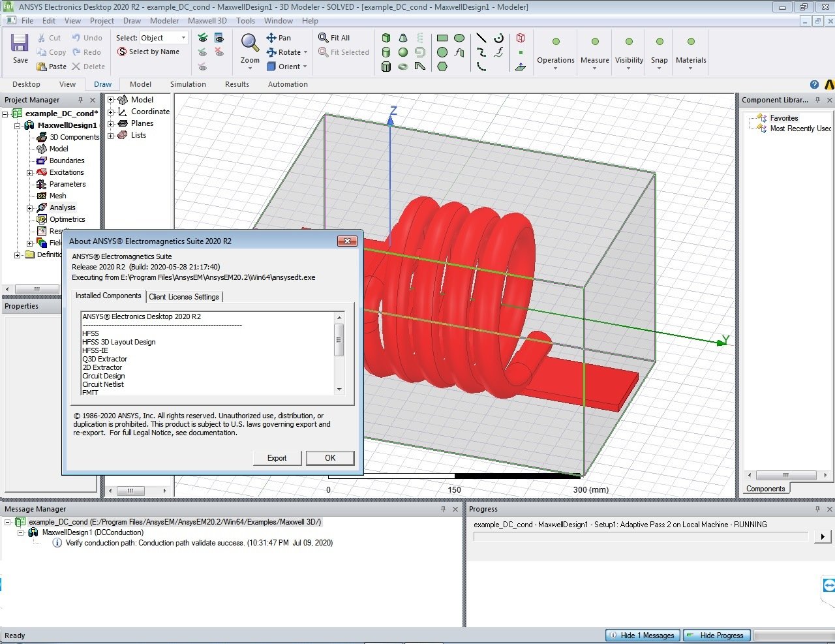Image resolution: width=835 pixels, height=644 pixels.
Task: Open the Help question mark icon
Action: click(x=814, y=84)
